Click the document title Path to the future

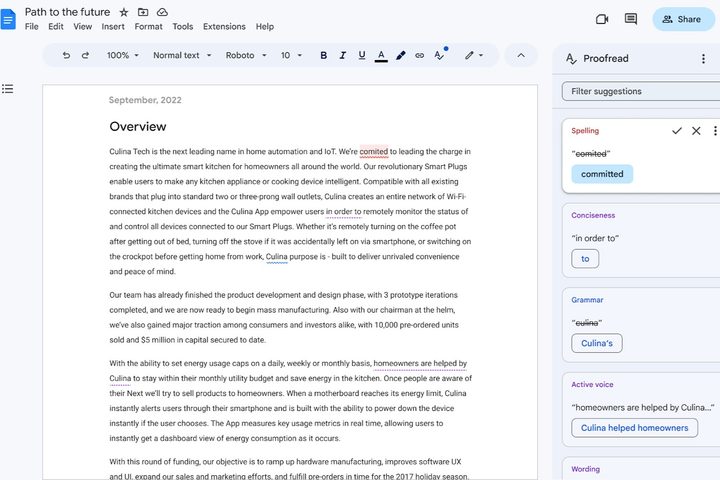pos(68,12)
